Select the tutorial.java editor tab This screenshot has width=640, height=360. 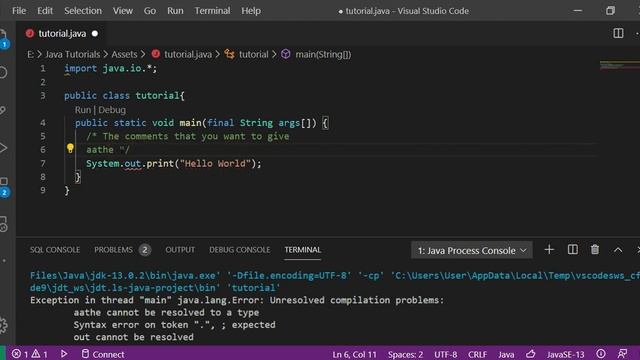point(61,33)
